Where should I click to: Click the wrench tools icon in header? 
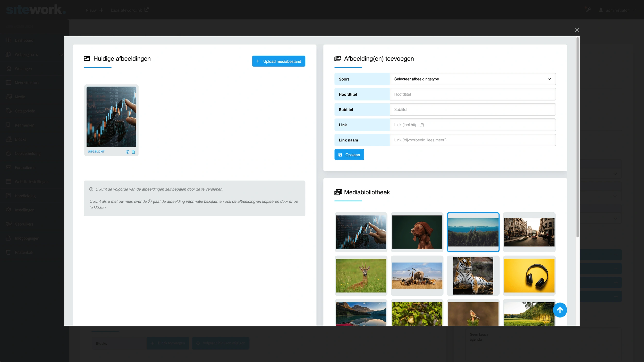(x=588, y=10)
